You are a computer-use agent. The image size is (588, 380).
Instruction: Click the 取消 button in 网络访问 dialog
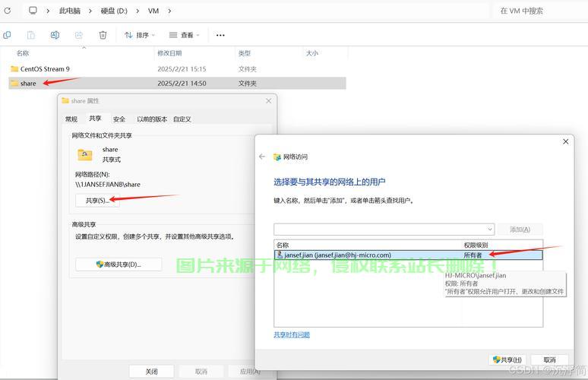(549, 359)
